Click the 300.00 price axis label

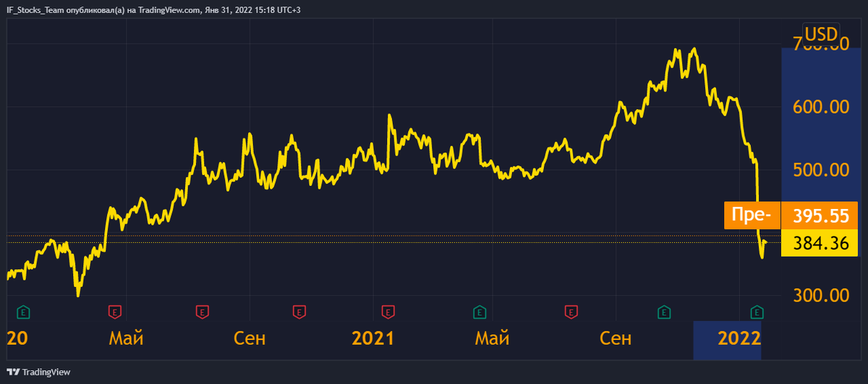pyautogui.click(x=820, y=295)
